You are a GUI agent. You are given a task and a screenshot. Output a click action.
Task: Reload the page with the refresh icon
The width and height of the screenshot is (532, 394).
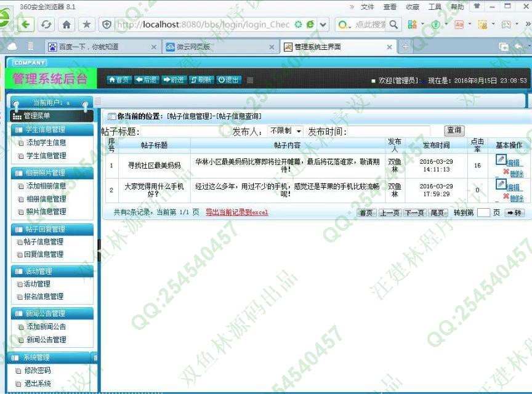46,25
